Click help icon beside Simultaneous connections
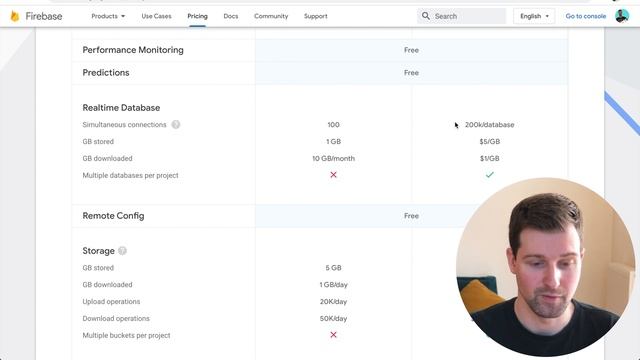The height and width of the screenshot is (360, 640). click(x=176, y=124)
